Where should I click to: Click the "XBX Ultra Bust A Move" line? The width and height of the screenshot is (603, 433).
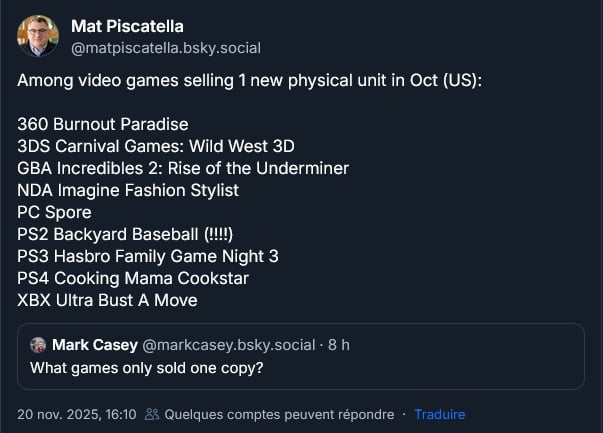107,300
